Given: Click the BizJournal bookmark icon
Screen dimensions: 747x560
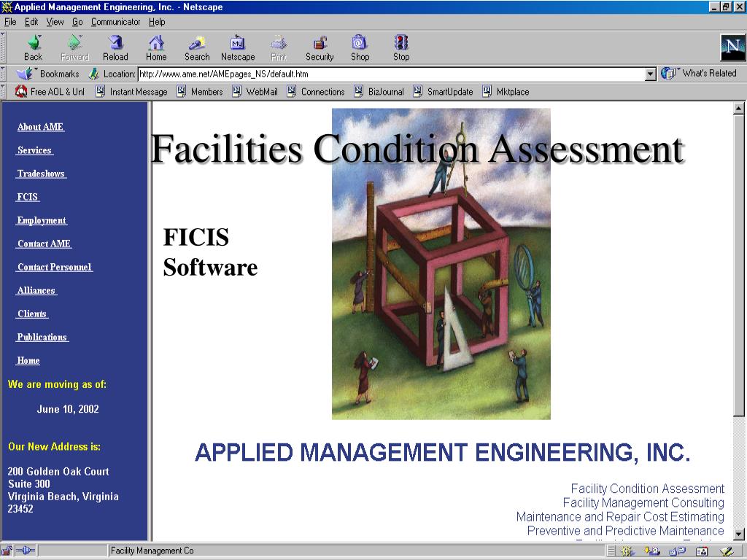Looking at the screenshot, I should 358,91.
